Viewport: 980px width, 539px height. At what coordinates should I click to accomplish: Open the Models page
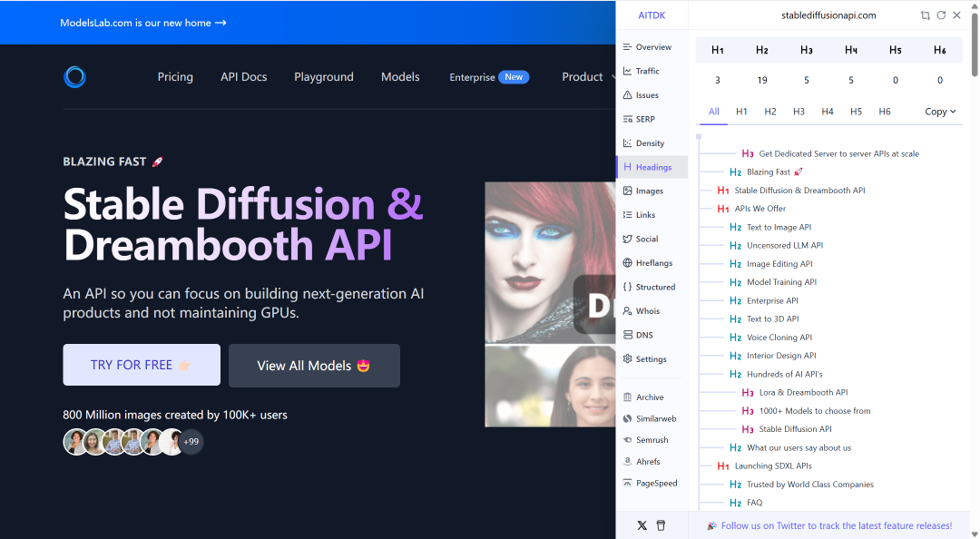point(401,77)
